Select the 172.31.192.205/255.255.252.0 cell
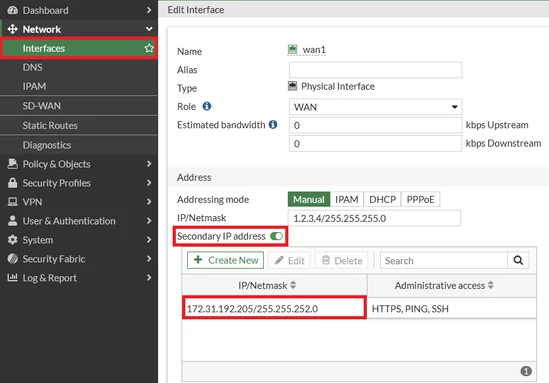This screenshot has width=549, height=383. [x=274, y=308]
